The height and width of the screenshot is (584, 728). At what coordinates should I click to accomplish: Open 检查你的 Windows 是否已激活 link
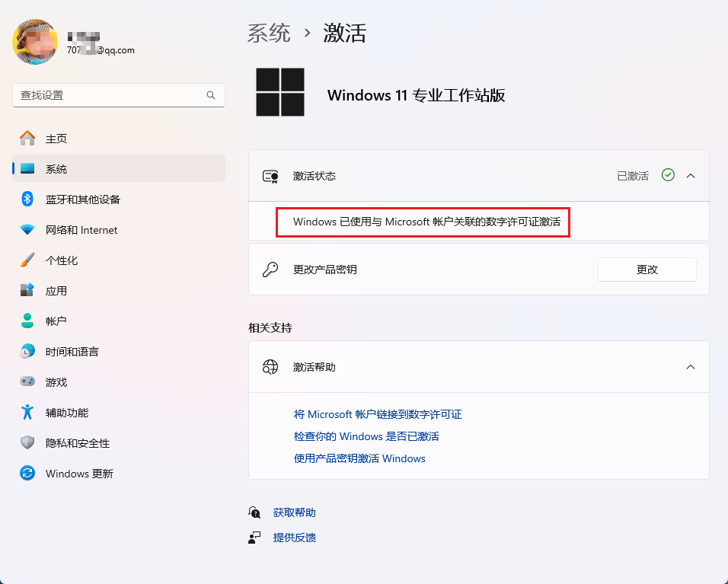pyautogui.click(x=366, y=436)
